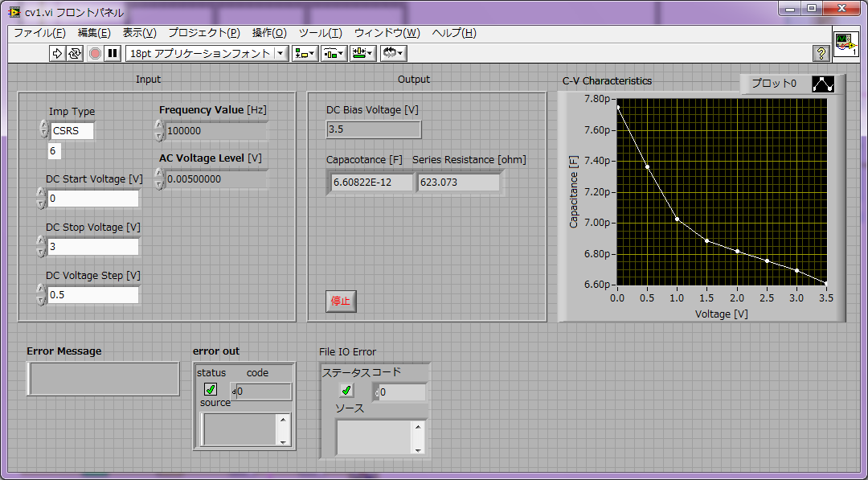Click the Capacitance [F] axis label
This screenshot has height=480, width=868.
[x=574, y=191]
